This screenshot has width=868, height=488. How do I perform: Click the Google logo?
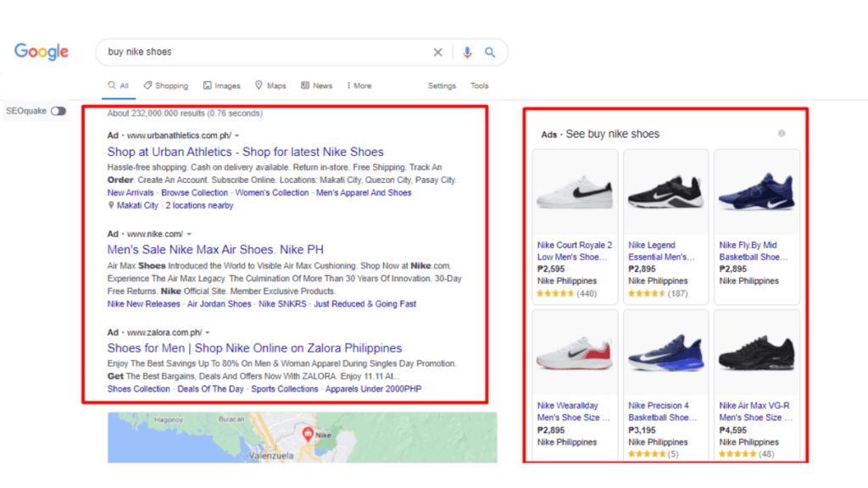41,52
